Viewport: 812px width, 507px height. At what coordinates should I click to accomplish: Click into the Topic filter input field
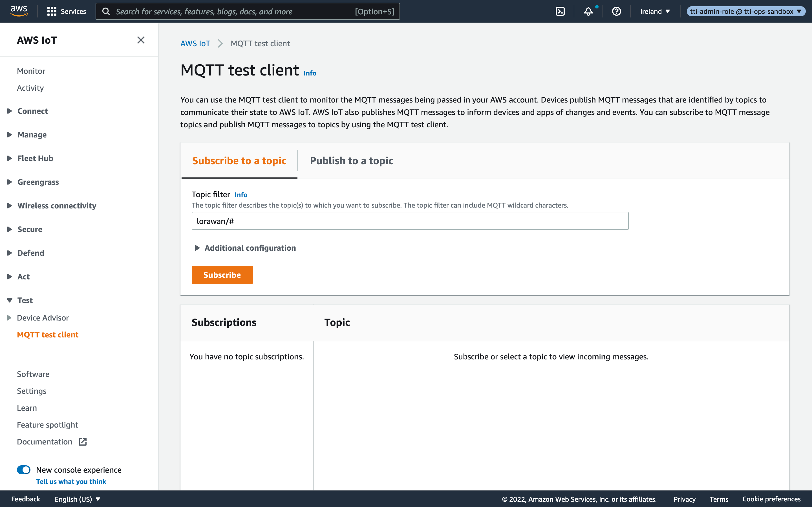[x=409, y=221]
